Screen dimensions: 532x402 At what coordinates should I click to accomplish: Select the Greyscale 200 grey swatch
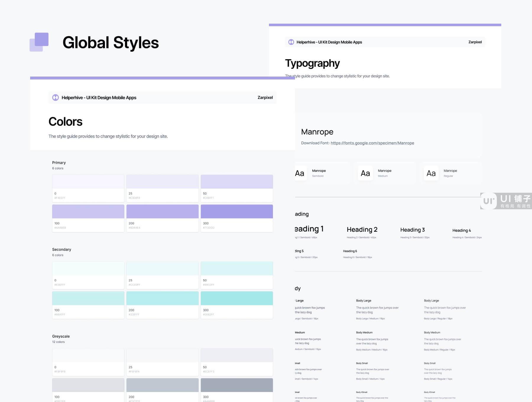pyautogui.click(x=163, y=390)
